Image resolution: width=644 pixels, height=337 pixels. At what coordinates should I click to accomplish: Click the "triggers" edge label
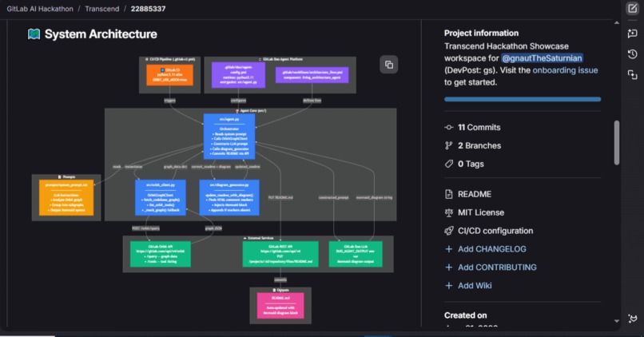pyautogui.click(x=169, y=100)
